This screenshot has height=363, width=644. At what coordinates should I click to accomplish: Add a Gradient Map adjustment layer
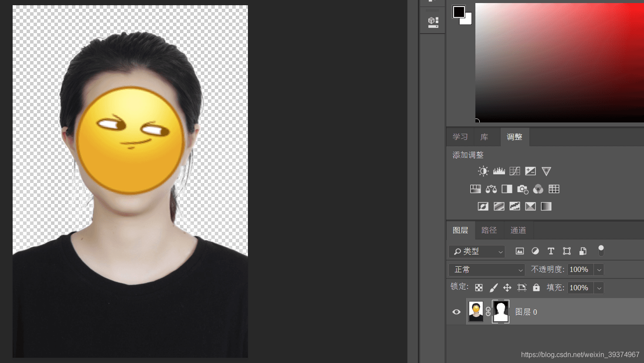click(546, 207)
